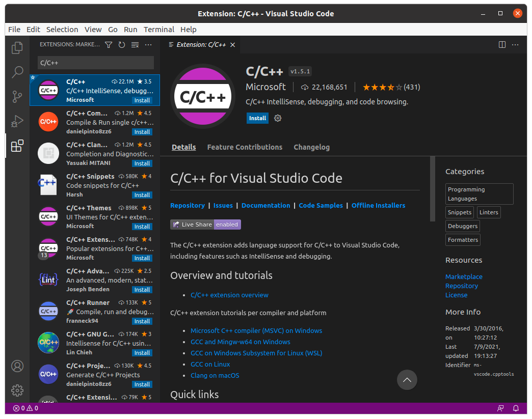Switch to the Changelog tab

[311, 147]
